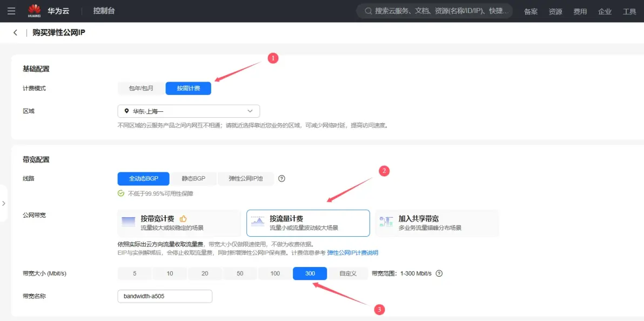Open the 区域 region dropdown
644x321 pixels.
tap(189, 111)
